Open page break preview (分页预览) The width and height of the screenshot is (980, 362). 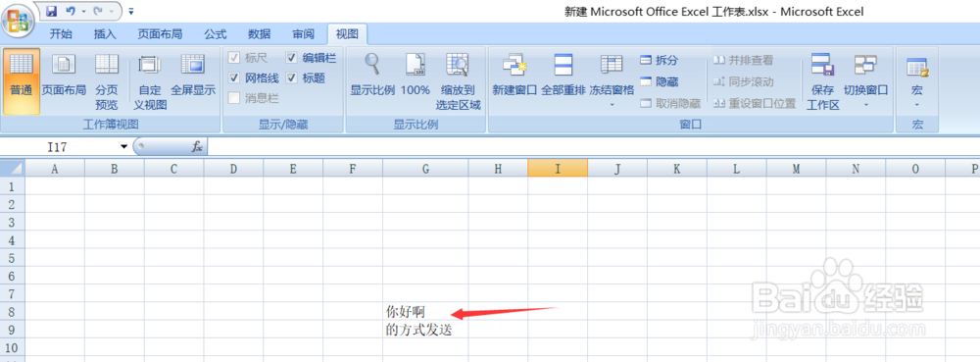[106, 81]
